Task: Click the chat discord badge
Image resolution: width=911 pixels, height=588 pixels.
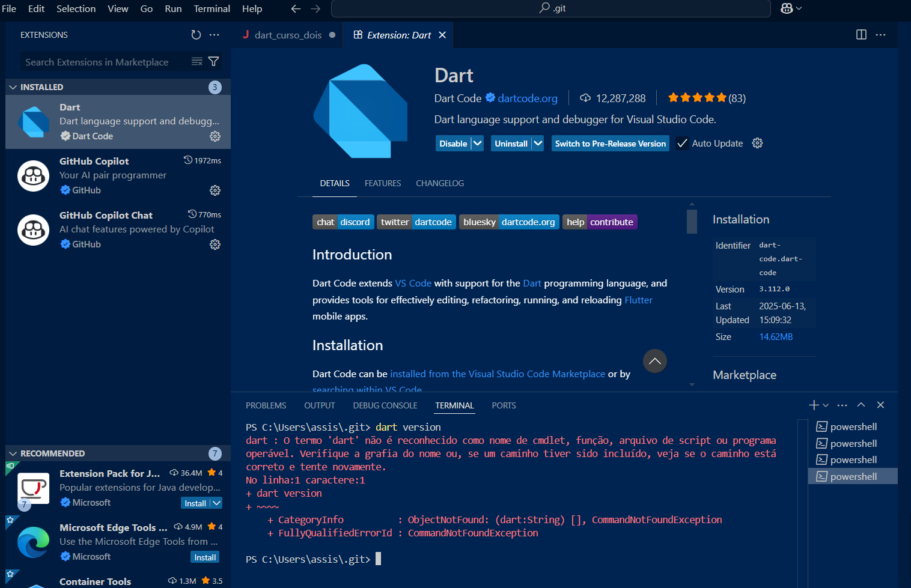Action: [x=343, y=222]
